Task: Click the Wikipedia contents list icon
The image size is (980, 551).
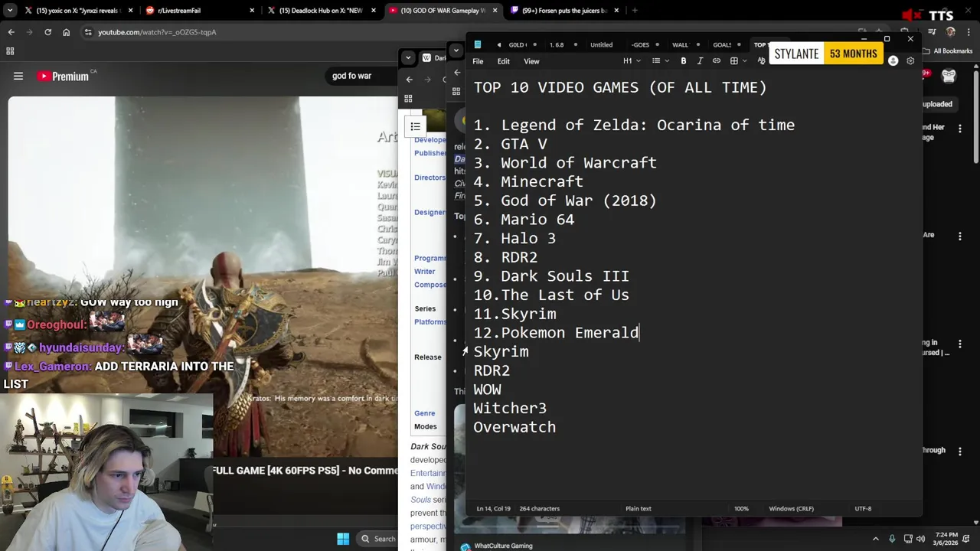Action: (x=415, y=127)
